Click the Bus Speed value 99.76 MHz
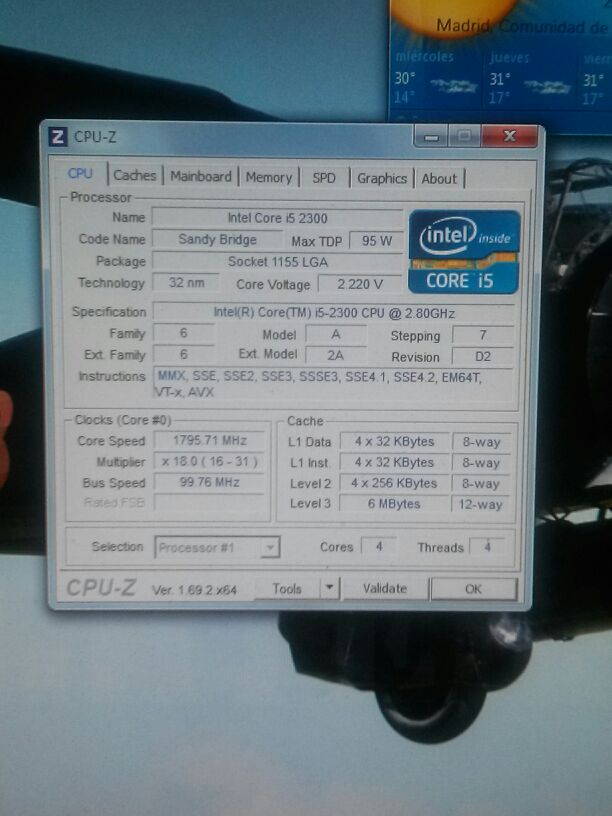 (209, 482)
